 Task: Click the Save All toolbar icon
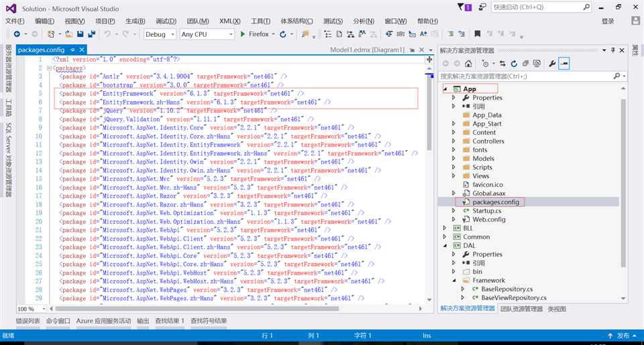[x=92, y=34]
